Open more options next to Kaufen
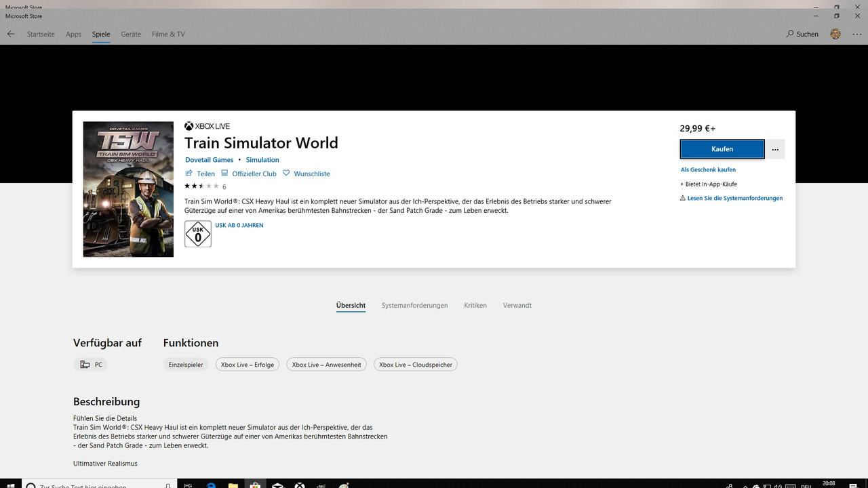Viewport: 868px width, 488px height. click(775, 149)
